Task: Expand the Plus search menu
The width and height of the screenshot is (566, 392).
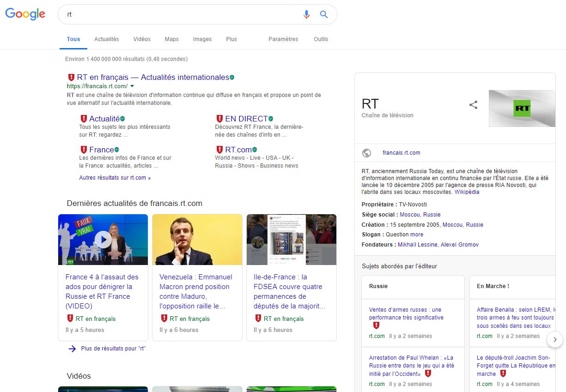Action: click(231, 39)
